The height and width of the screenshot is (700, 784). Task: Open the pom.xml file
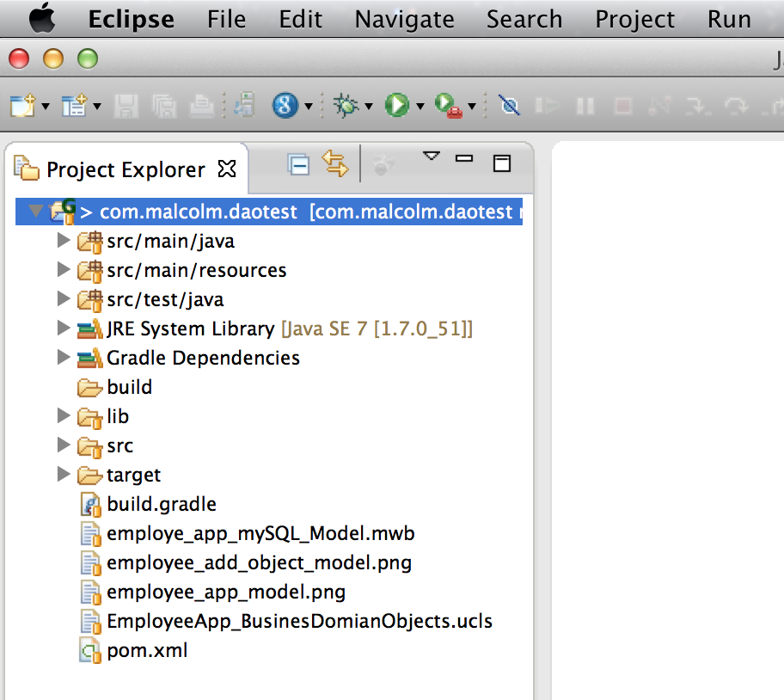pos(146,650)
